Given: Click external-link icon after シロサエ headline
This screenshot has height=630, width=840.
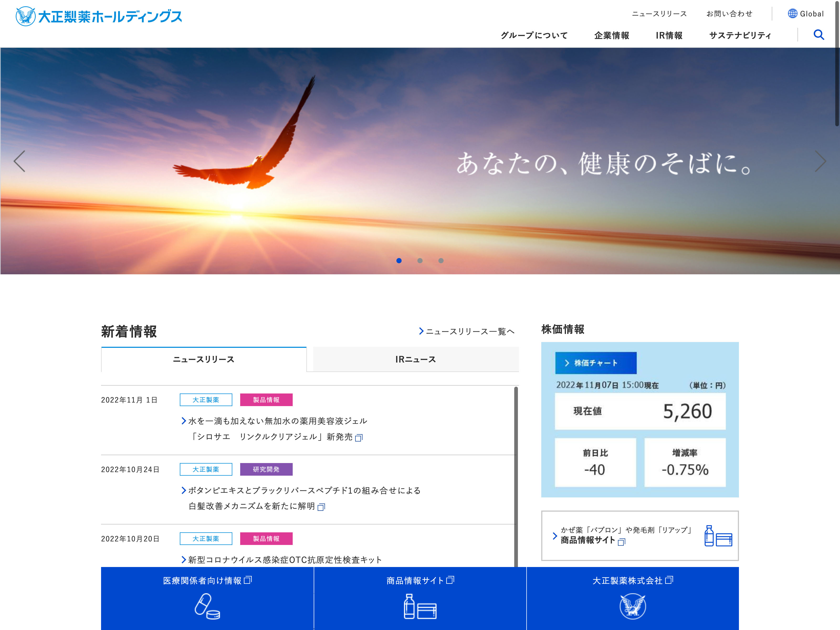Looking at the screenshot, I should tap(359, 438).
